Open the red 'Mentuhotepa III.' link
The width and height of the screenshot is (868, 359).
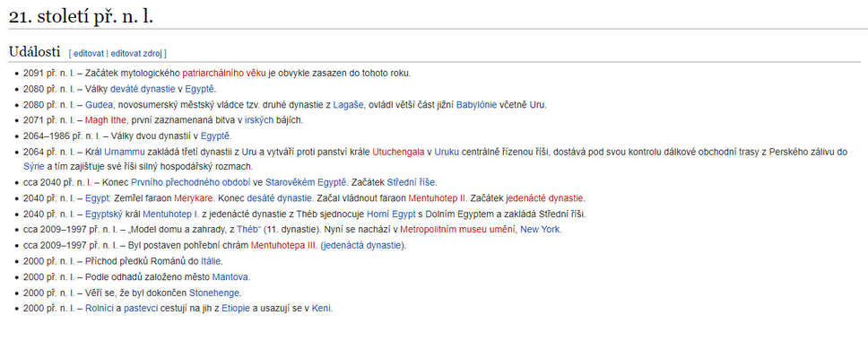click(x=284, y=245)
